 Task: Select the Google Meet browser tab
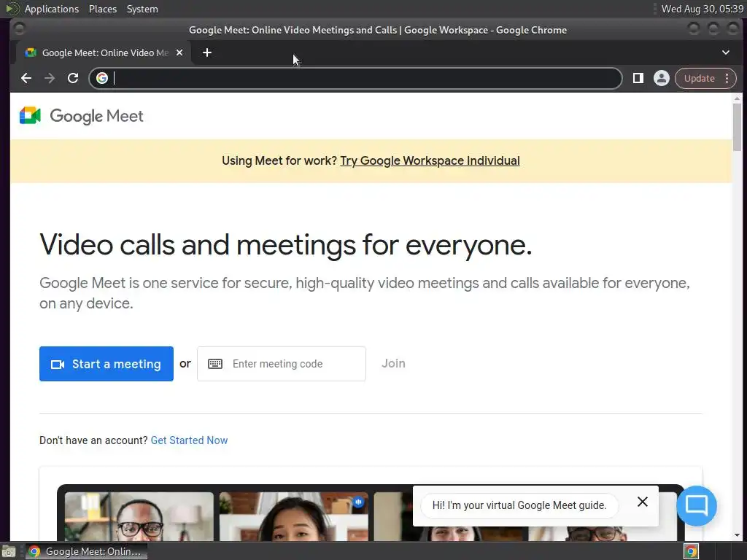[x=104, y=52]
